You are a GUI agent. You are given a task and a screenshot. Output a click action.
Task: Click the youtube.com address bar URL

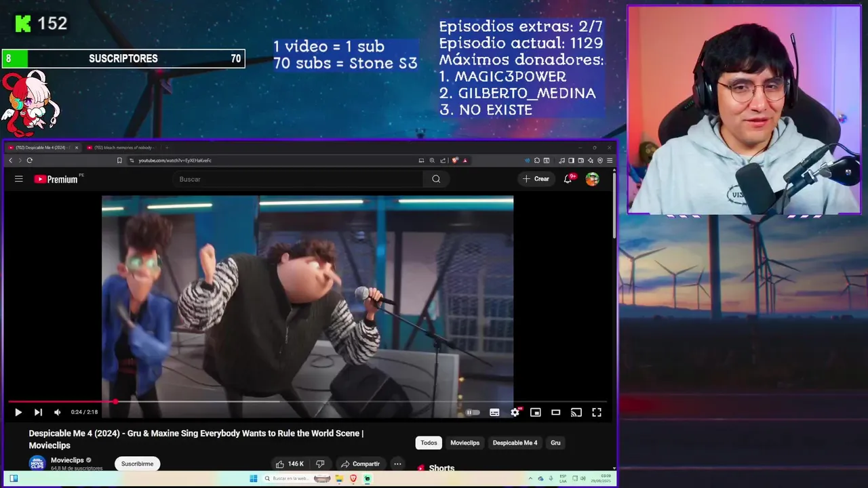[x=175, y=161]
